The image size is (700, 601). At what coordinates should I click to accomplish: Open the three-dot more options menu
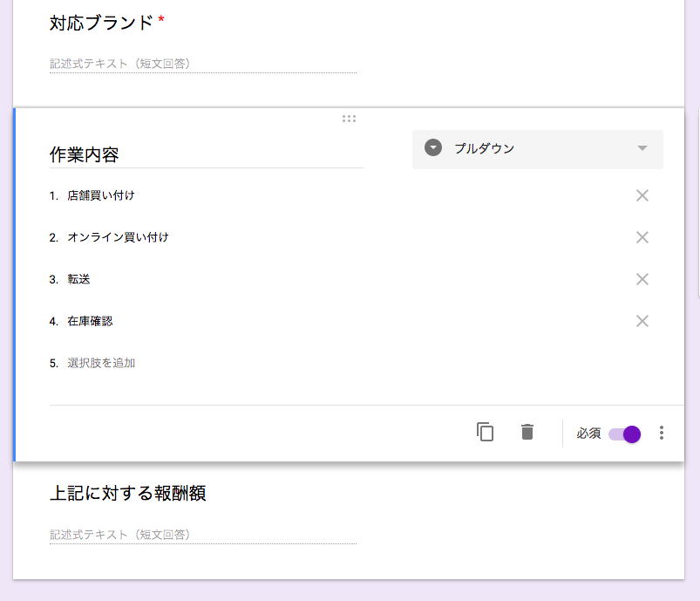click(x=661, y=433)
